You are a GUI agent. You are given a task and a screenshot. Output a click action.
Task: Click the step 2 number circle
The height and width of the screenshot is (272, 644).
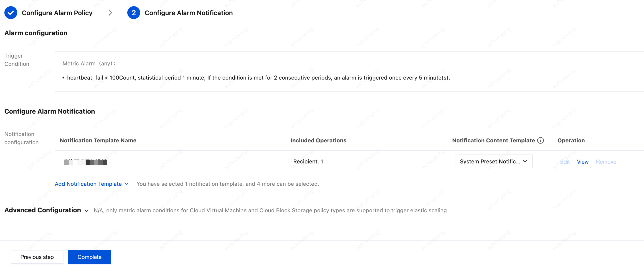click(133, 13)
